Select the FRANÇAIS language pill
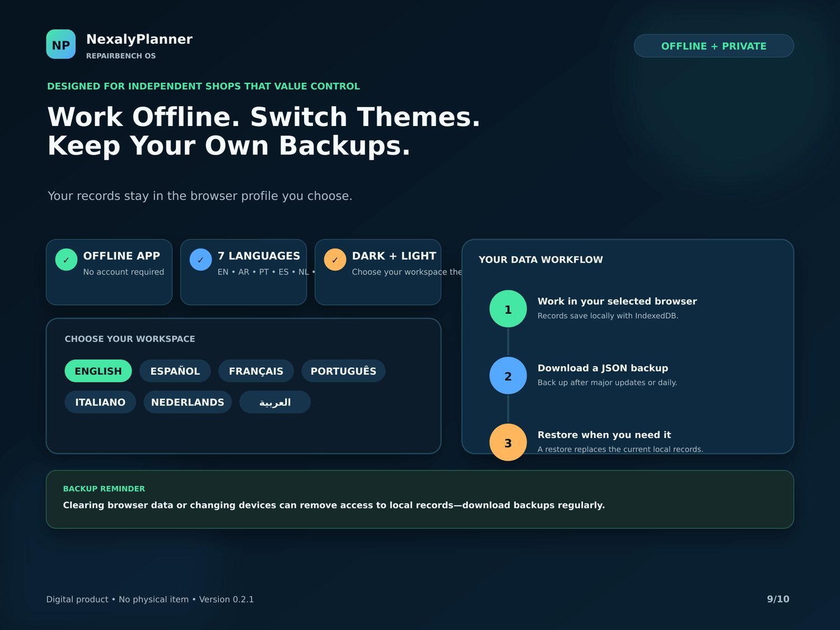Viewport: 840px width, 630px height. (x=256, y=371)
